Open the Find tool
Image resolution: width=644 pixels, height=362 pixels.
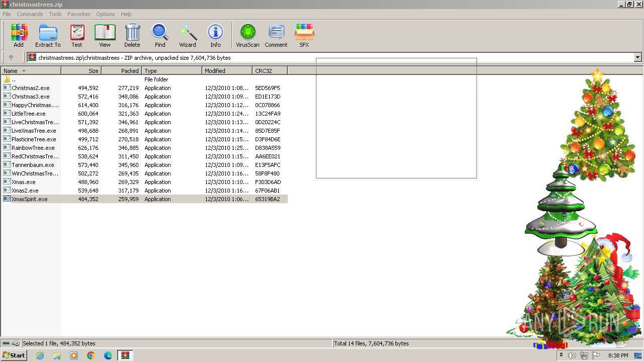[160, 35]
